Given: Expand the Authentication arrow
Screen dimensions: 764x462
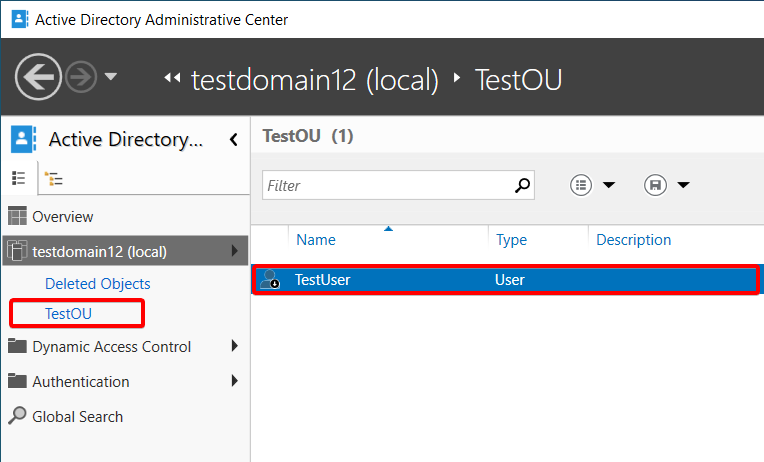Looking at the screenshot, I should [x=235, y=381].
